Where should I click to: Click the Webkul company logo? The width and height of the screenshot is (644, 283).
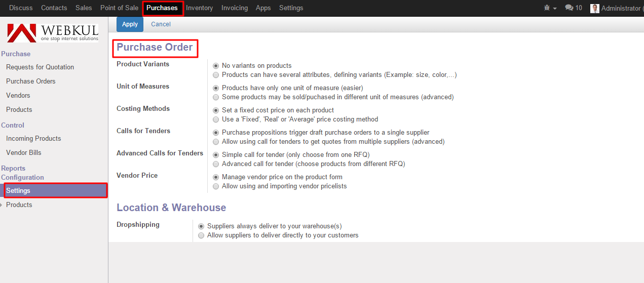(53, 33)
